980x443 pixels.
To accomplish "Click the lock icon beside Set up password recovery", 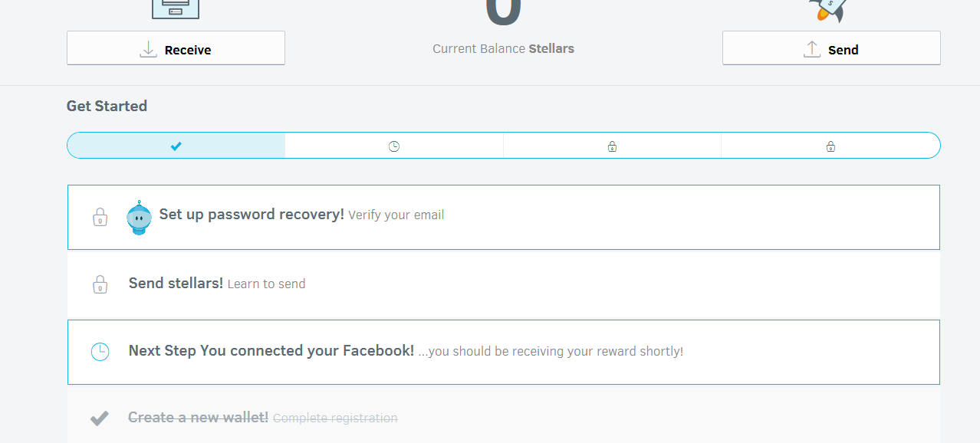I will 100,217.
